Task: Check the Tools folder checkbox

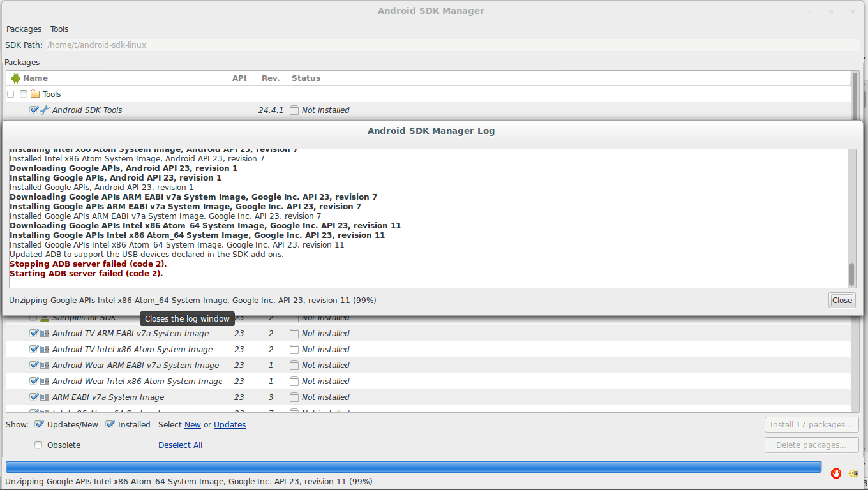Action: coord(24,94)
